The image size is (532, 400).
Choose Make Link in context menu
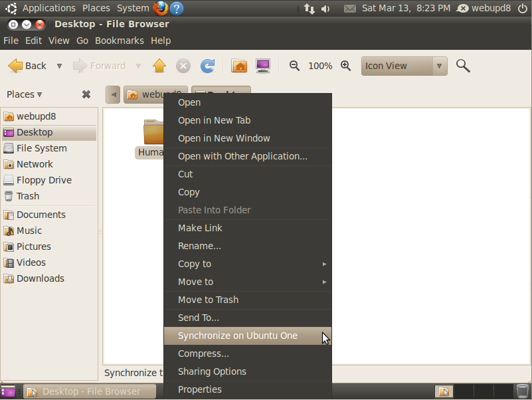(248, 228)
